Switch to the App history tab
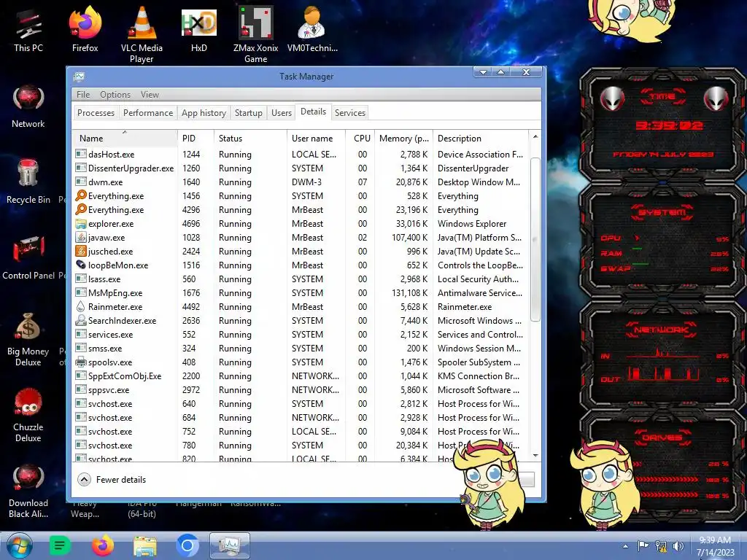This screenshot has width=747, height=560. point(204,113)
